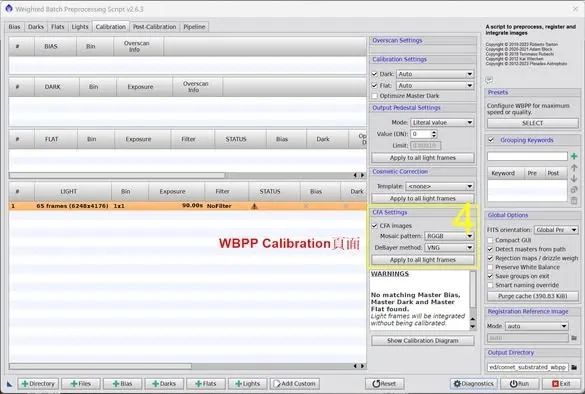Toggle the Grouping Keywords checkbox
Viewport: 585px width, 394px height.
(491, 140)
